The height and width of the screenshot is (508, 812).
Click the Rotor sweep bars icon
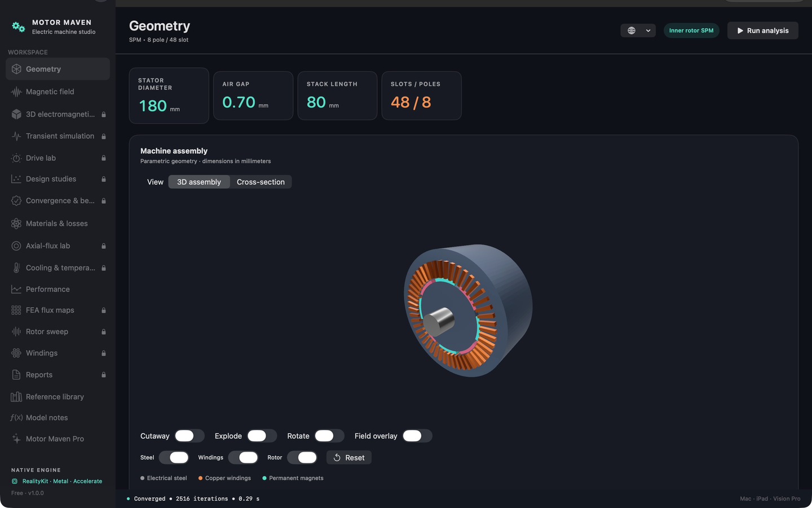coord(16,331)
